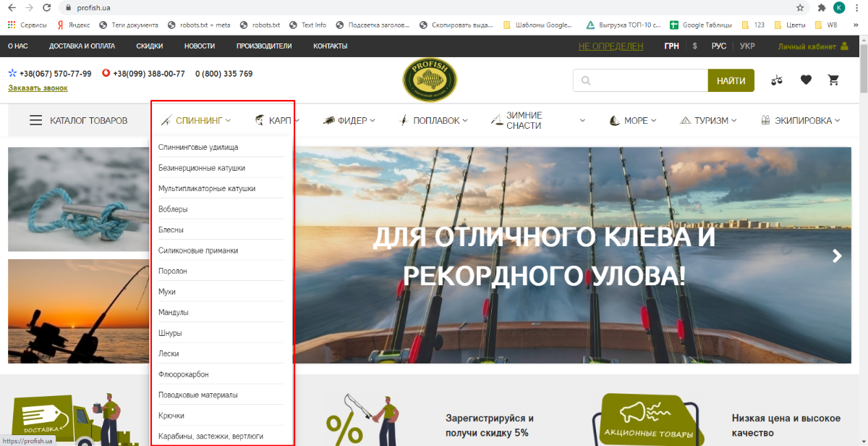This screenshot has width=868, height=446.
Task: Select РУС language
Action: [x=719, y=46]
